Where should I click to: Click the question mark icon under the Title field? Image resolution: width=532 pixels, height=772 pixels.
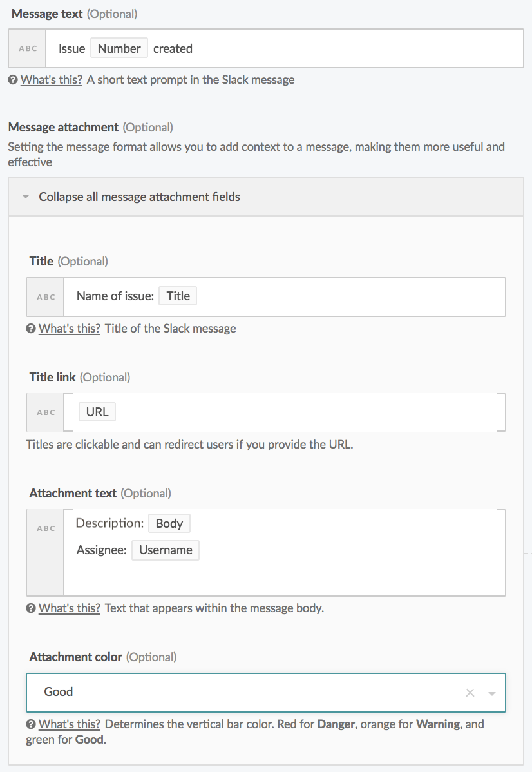[x=30, y=328]
